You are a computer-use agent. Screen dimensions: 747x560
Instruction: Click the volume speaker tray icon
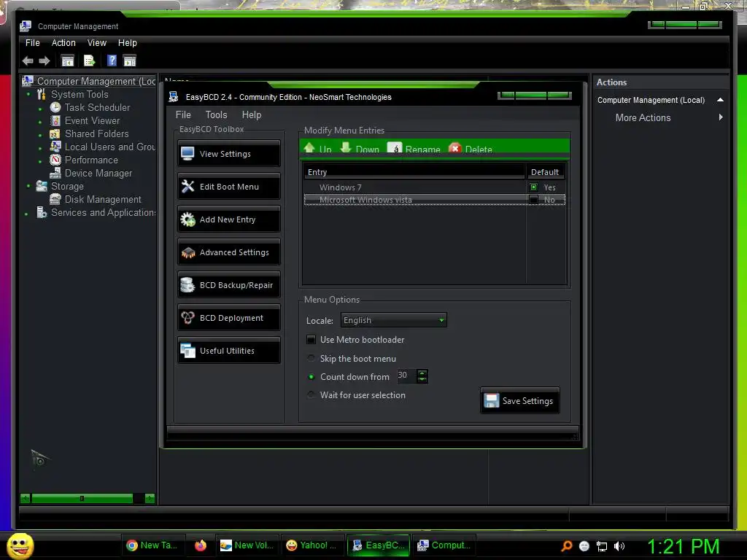point(619,546)
